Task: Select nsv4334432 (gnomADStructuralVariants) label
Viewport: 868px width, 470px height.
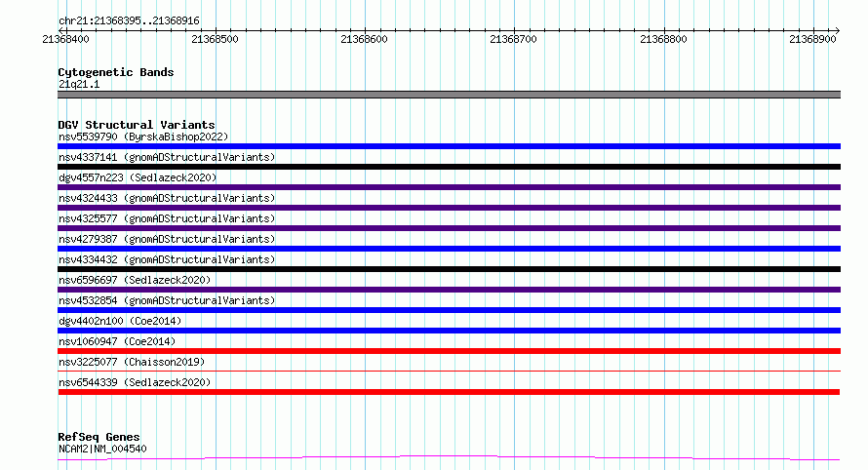Action: click(x=167, y=259)
